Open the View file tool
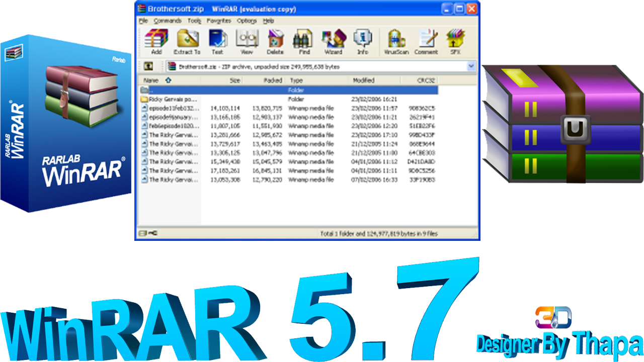Screen dimensions: 644x362 click(x=247, y=41)
